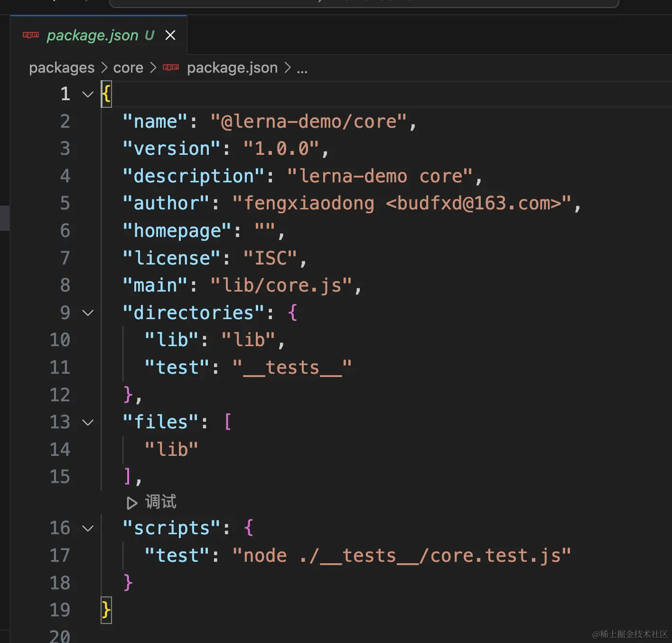Close the package.json editor tab

(x=170, y=35)
